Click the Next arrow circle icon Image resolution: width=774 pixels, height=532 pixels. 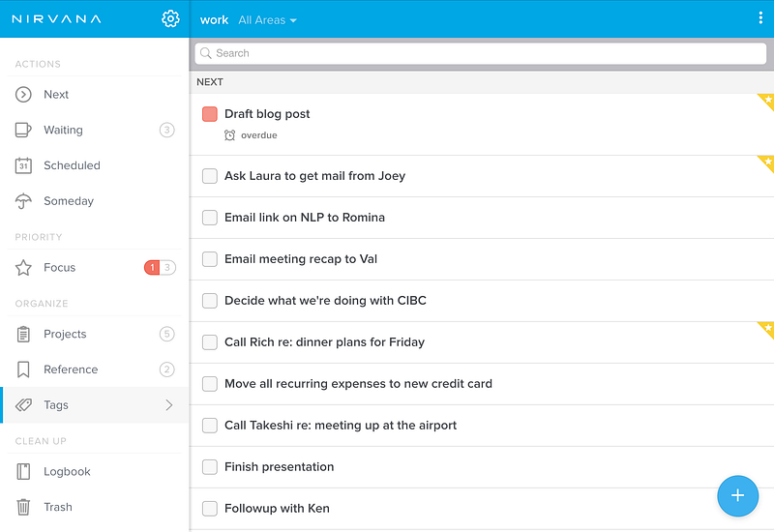(x=24, y=95)
